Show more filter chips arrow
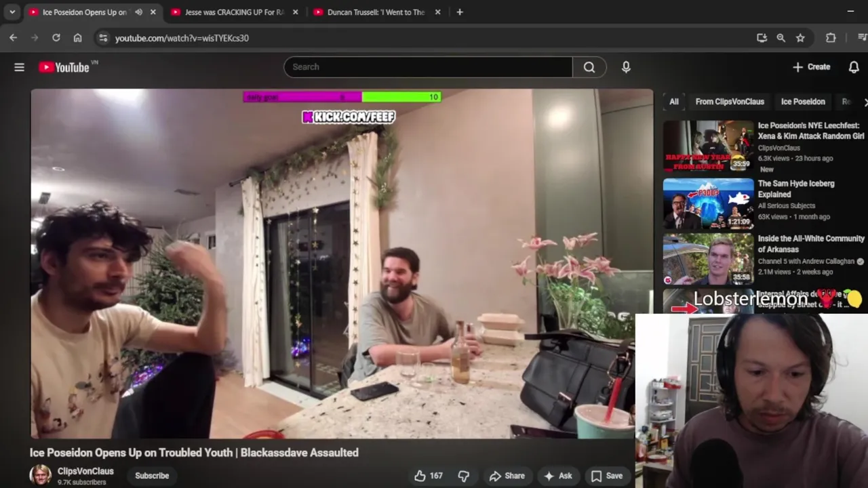The image size is (868, 488). (864, 102)
